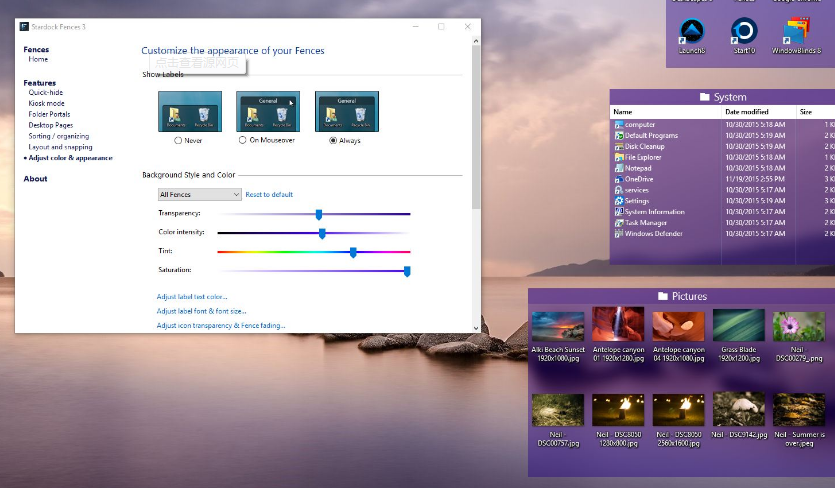The image size is (835, 488).
Task: Sort System fence by Date modified column
Action: click(x=746, y=112)
